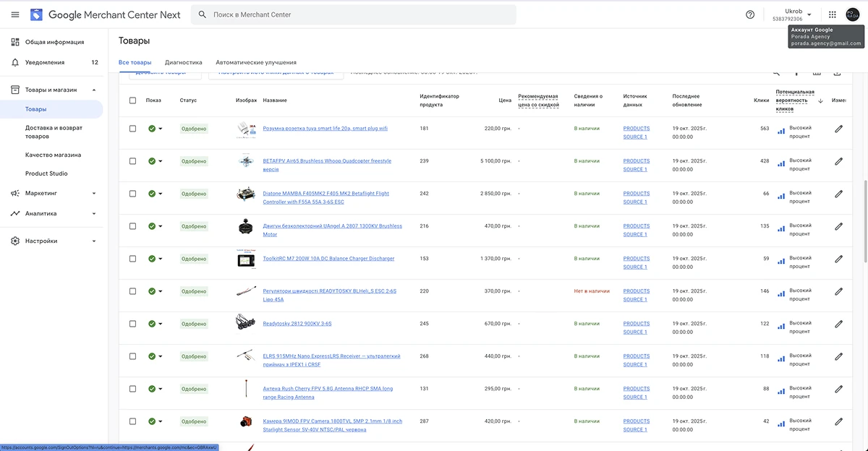The image size is (868, 451).
Task: Open PRODUCTS SOURCE 1 link for first product
Action: (636, 132)
